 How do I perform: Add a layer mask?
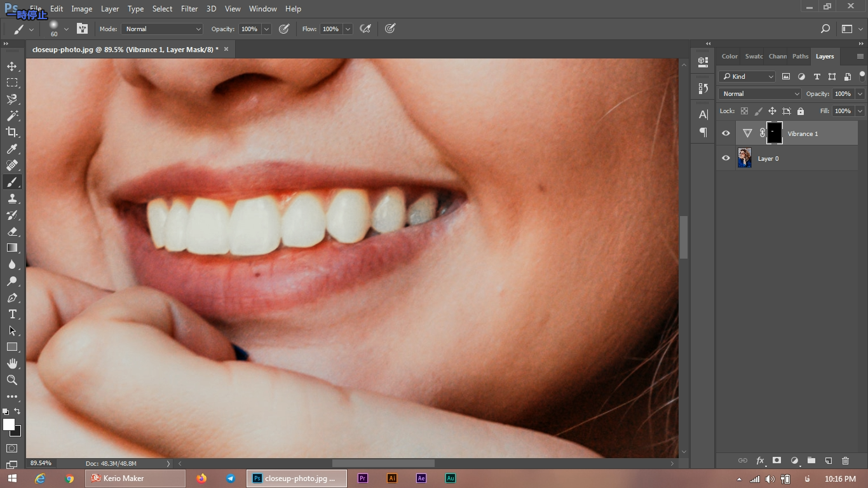pos(776,461)
